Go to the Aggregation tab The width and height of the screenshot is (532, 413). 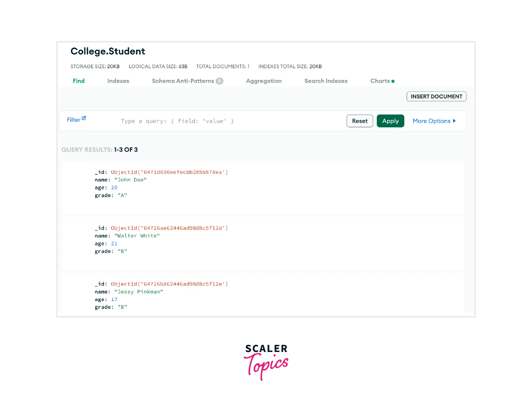[263, 81]
